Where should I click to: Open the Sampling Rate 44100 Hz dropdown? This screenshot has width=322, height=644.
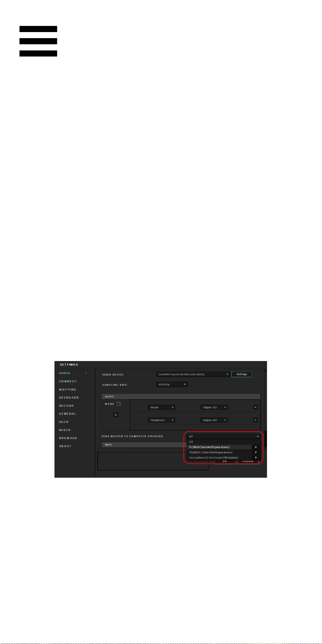pyautogui.click(x=172, y=385)
